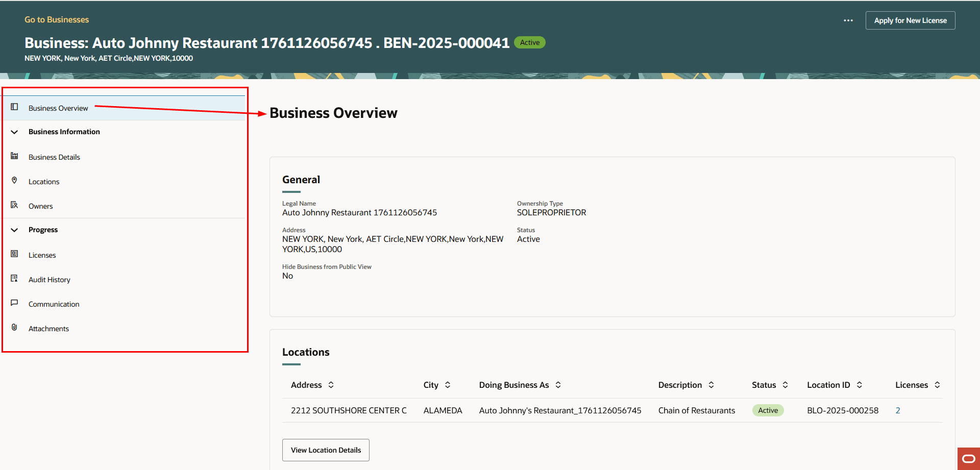
Task: Select Owners from the sidebar menu
Action: [x=40, y=206]
